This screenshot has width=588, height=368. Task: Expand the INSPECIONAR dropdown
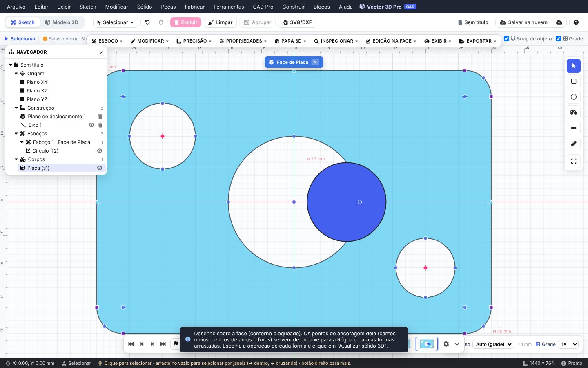336,41
